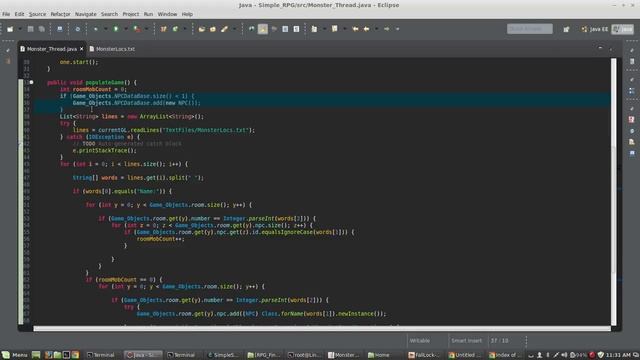Select the Java perspective button

[x=622, y=29]
